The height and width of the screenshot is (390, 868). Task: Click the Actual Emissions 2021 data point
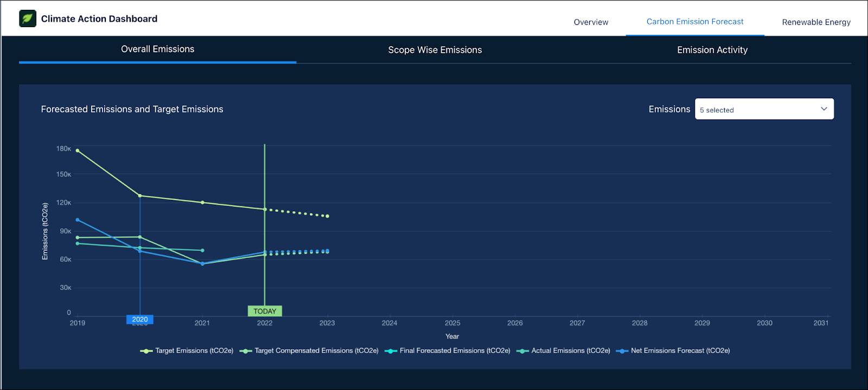(202, 250)
